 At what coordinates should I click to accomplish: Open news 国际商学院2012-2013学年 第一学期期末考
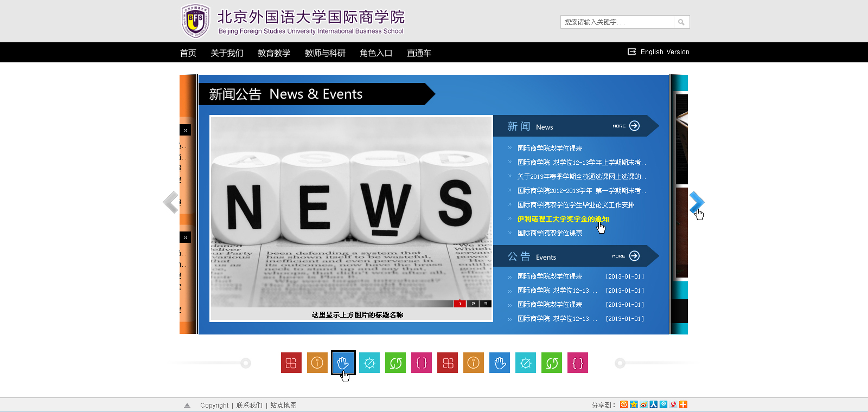coord(582,191)
